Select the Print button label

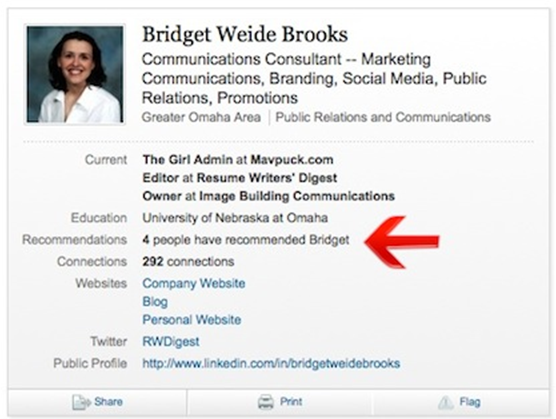(291, 402)
